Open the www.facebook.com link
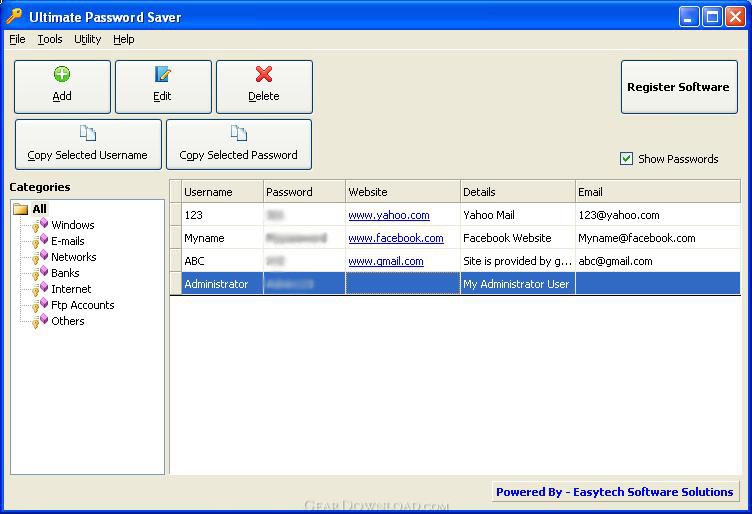Screen dimensions: 752x514 point(396,238)
